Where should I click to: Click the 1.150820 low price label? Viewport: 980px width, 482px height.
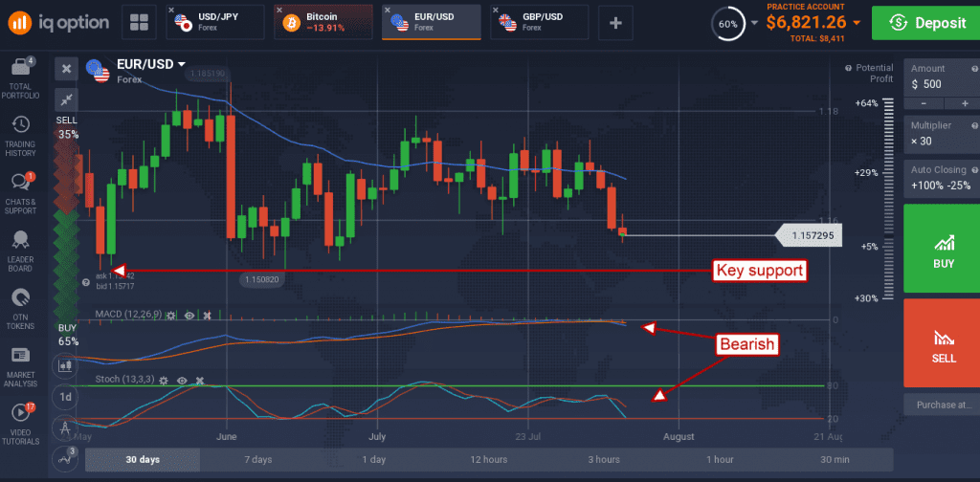point(262,279)
